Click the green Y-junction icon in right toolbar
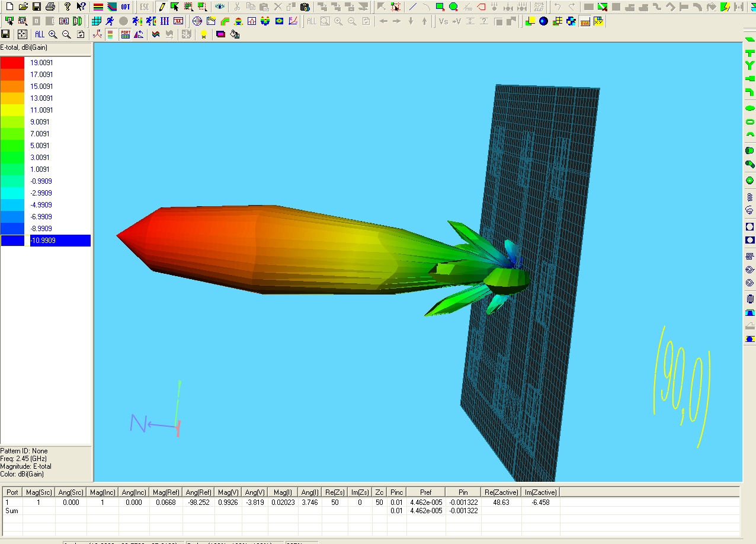 (749, 65)
